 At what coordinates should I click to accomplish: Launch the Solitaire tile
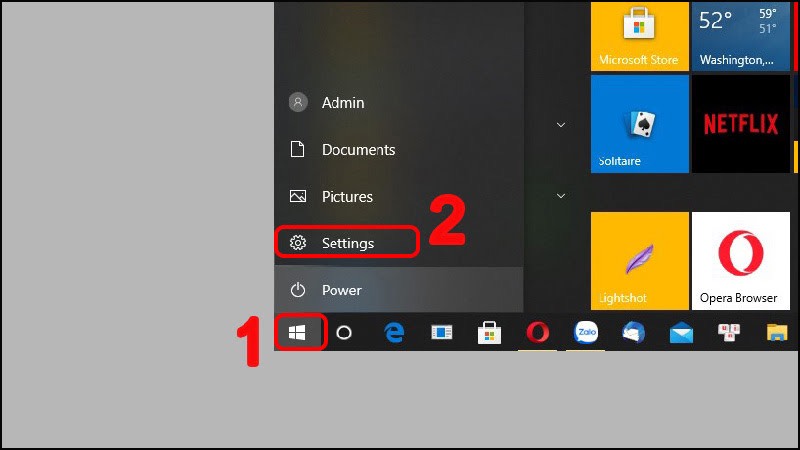point(639,124)
